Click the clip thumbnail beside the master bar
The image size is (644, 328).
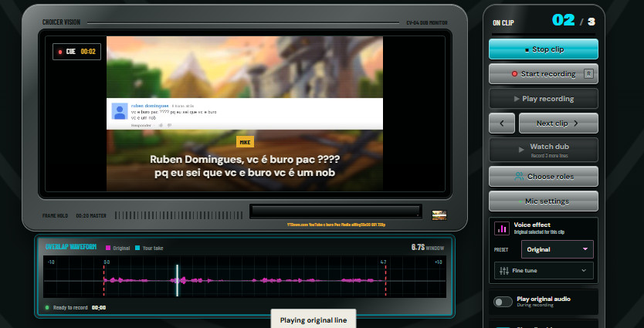[439, 215]
